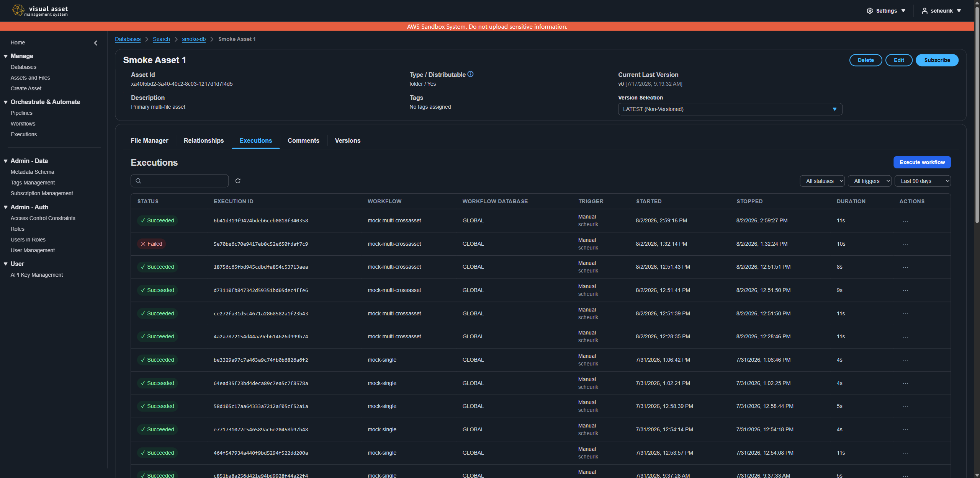Collapse the Admin - Auth section
Screen dimensions: 980x478
click(x=6, y=207)
